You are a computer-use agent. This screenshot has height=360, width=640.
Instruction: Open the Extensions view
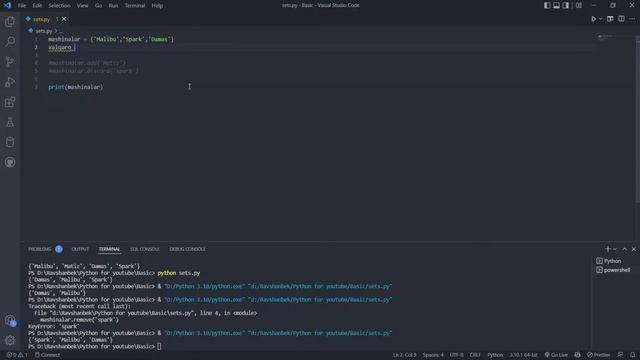coord(10,102)
